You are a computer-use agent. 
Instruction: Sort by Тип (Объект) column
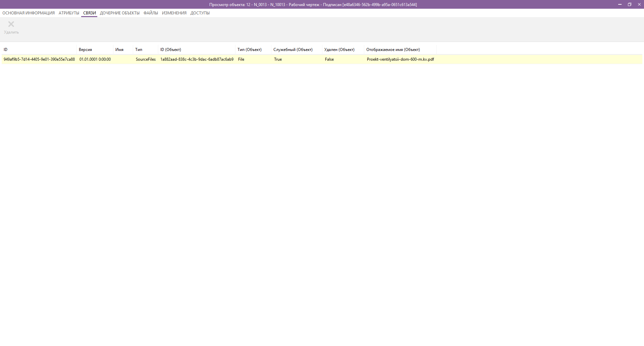[249, 49]
